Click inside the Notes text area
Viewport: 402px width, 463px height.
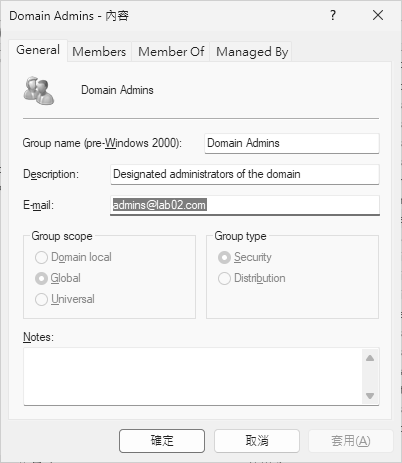193,377
